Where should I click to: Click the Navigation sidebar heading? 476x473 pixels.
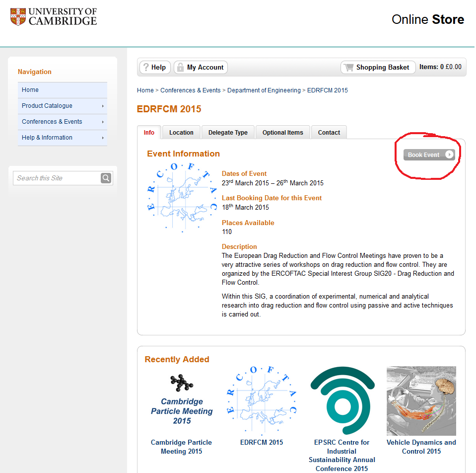point(35,72)
